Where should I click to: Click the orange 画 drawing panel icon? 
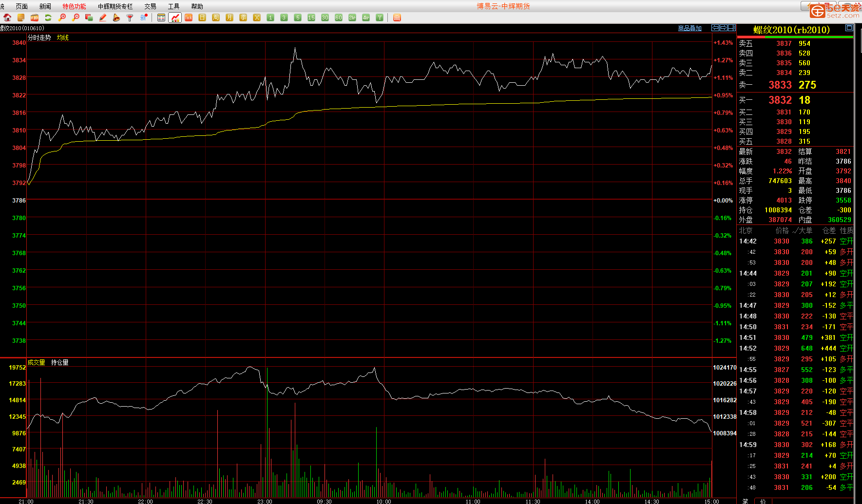coord(397,18)
